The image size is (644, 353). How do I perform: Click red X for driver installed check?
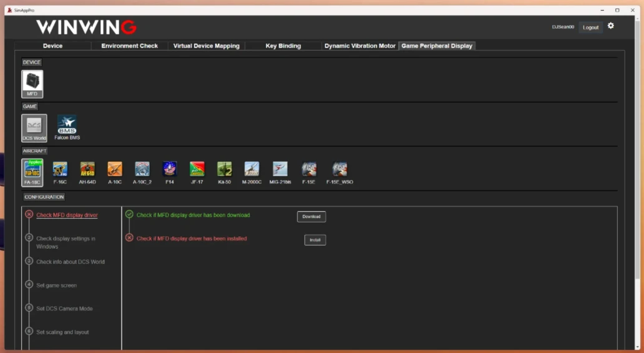point(129,238)
